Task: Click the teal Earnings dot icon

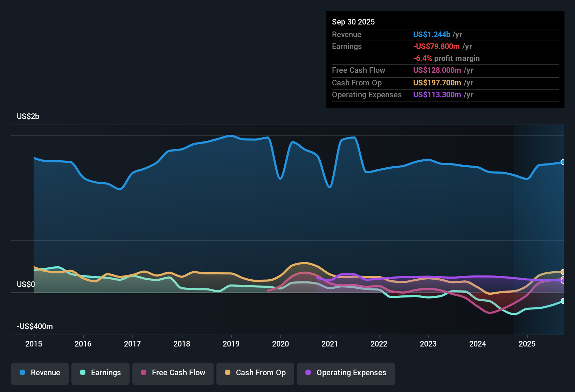Action: click(x=83, y=373)
